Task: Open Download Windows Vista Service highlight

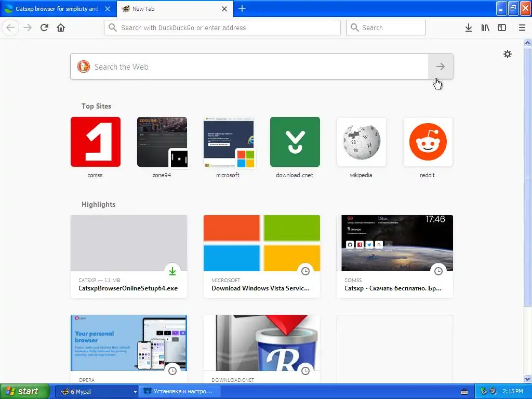Action: click(262, 257)
